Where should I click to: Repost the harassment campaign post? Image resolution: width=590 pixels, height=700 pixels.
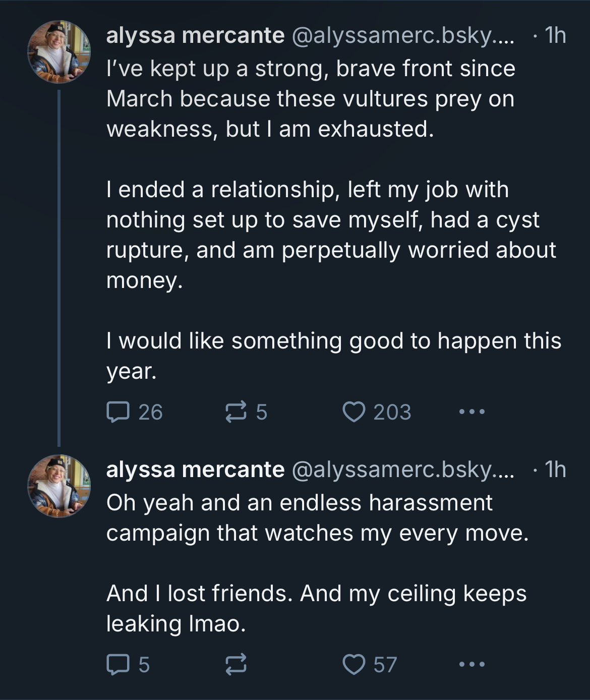[234, 664]
